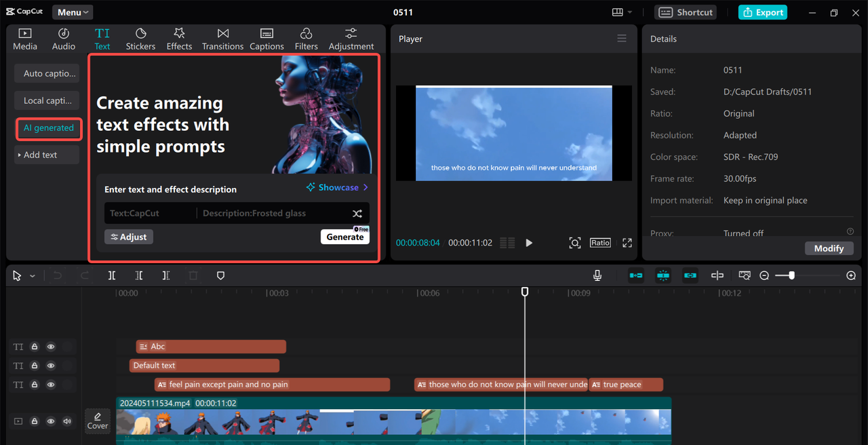Select Local captions option

[47, 100]
